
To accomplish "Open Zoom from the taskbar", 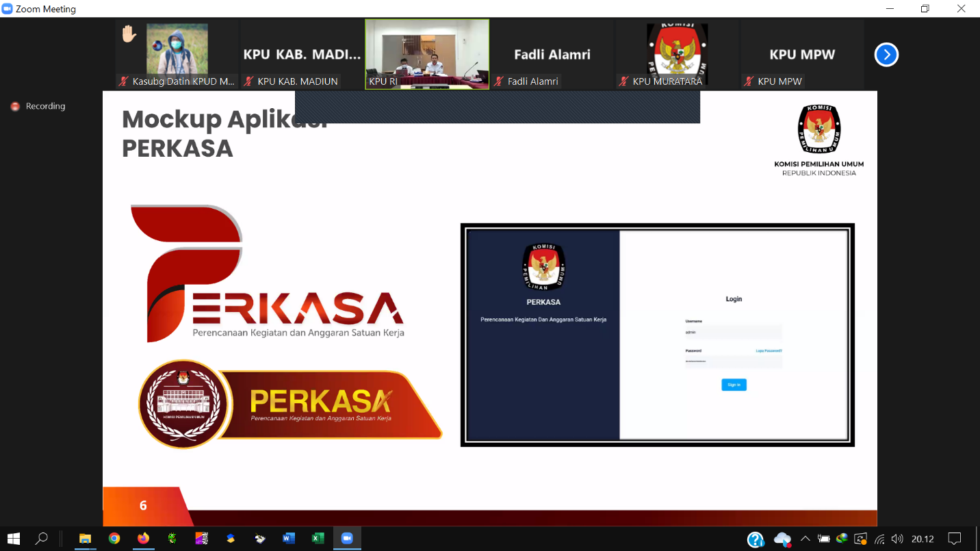I will [347, 538].
